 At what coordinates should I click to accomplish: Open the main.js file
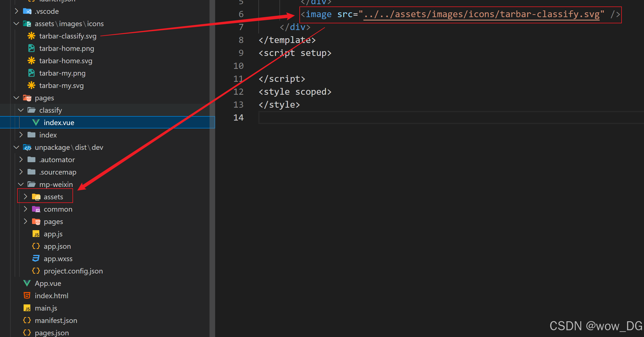click(x=46, y=308)
